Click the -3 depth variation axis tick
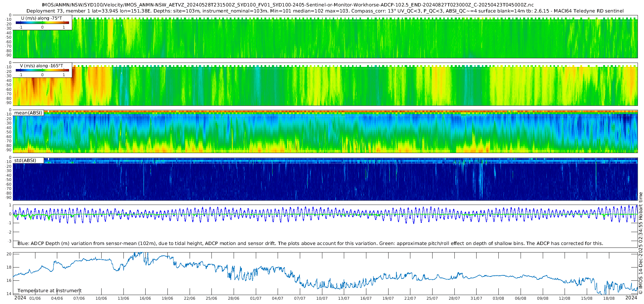Image resolution: width=644 pixels, height=304 pixels. pos(10,241)
